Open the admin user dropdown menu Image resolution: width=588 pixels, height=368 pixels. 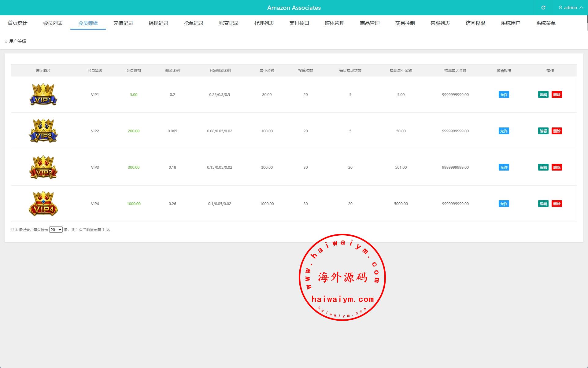pos(571,8)
